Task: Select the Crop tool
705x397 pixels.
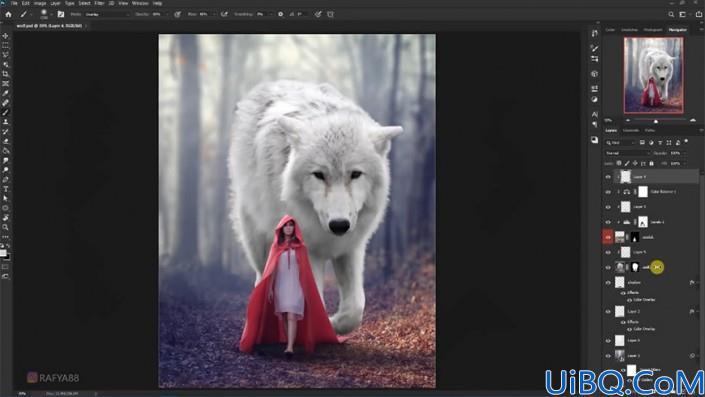Action: point(5,74)
